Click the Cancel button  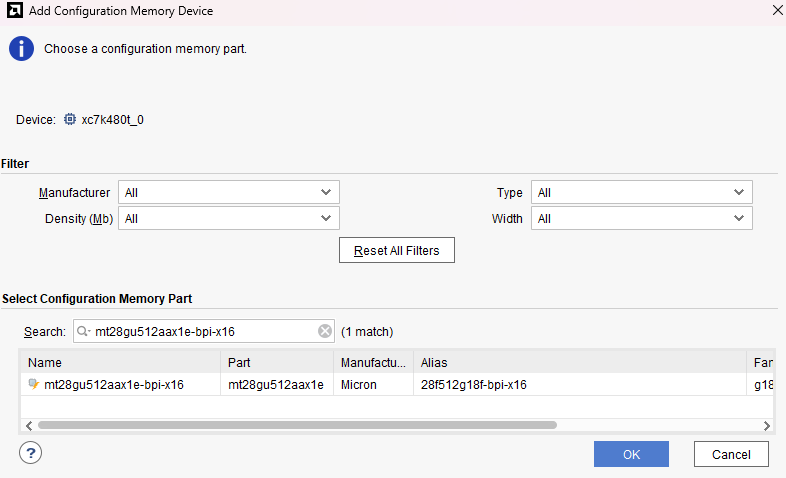pos(731,454)
